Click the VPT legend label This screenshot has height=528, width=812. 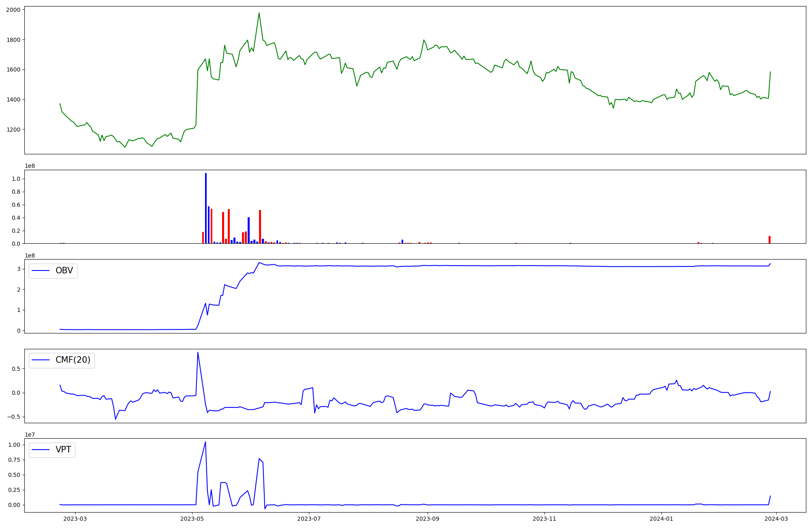63,450
